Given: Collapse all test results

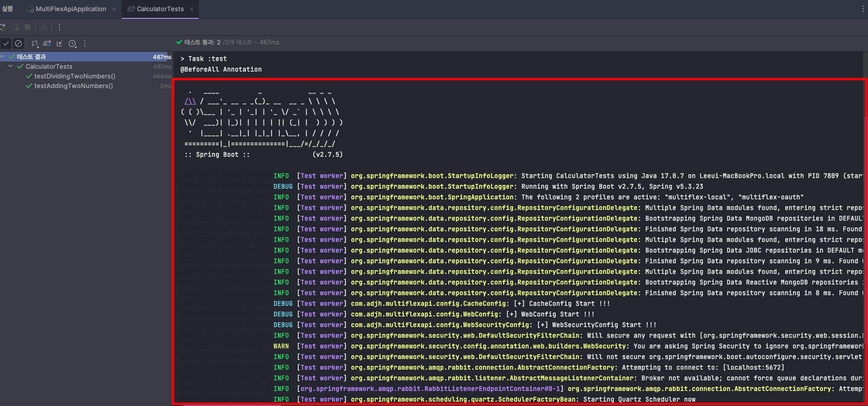Looking at the screenshot, I should (x=60, y=44).
